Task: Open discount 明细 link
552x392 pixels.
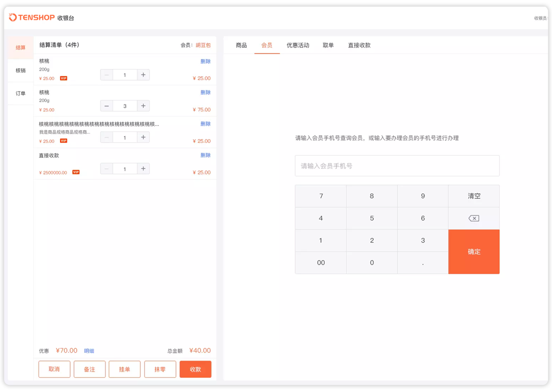Action: tap(89, 351)
